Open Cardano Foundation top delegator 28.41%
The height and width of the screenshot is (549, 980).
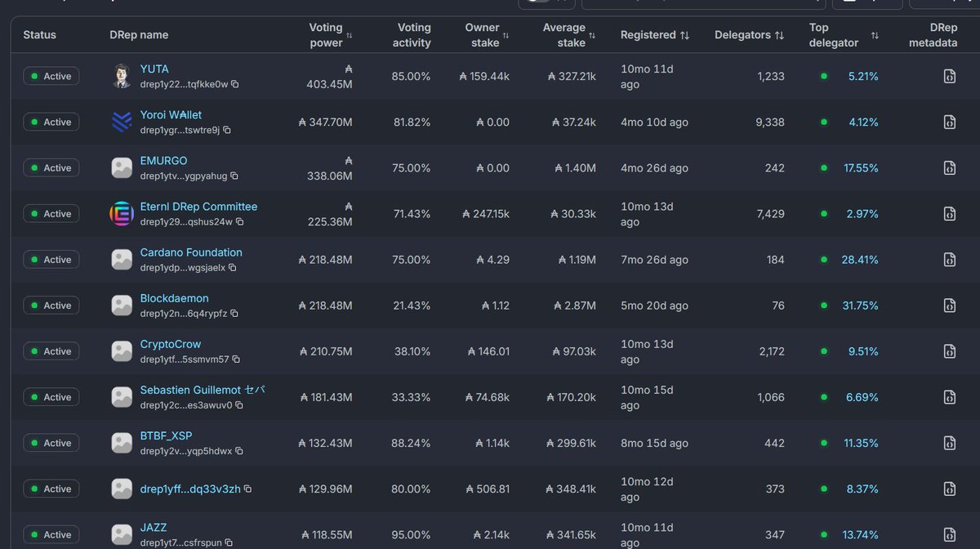click(x=860, y=259)
